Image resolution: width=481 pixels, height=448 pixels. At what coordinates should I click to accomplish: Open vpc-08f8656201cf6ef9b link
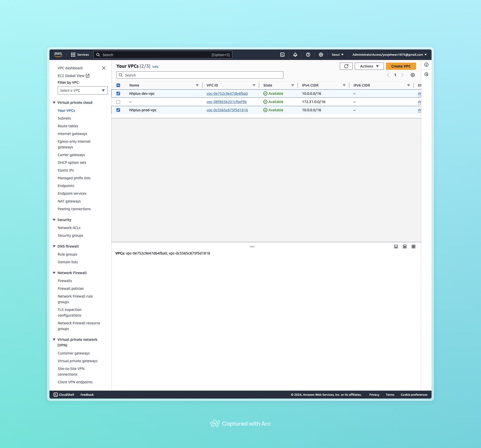click(227, 102)
